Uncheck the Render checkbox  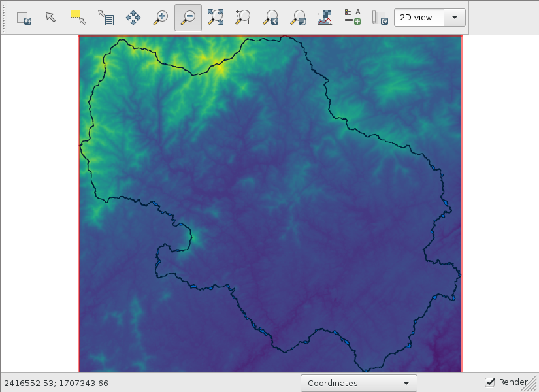[x=490, y=382]
